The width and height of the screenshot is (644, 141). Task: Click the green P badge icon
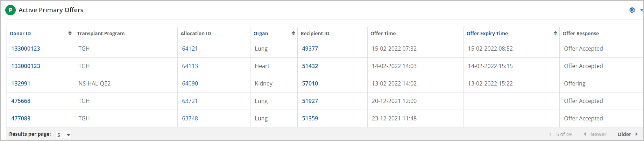pyautogui.click(x=10, y=10)
